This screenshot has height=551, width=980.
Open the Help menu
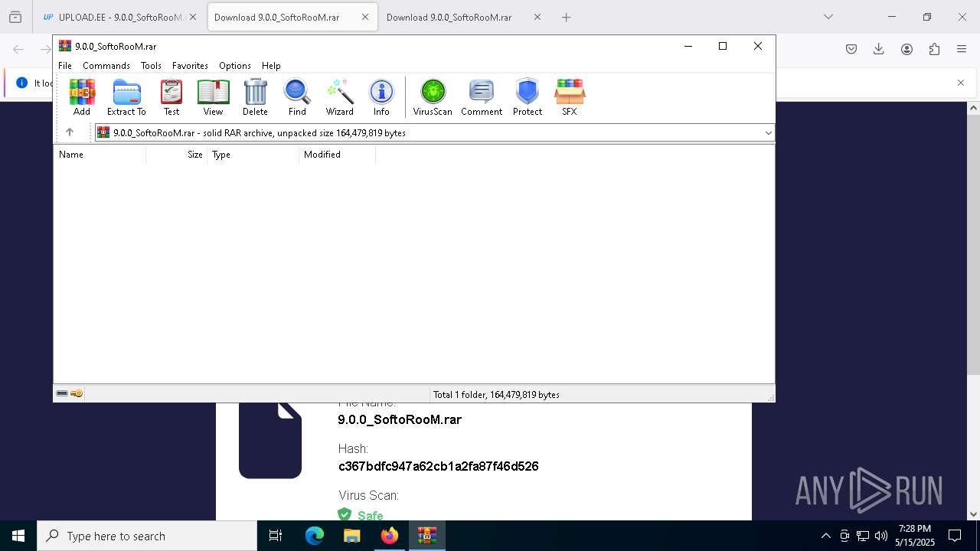[x=271, y=66]
